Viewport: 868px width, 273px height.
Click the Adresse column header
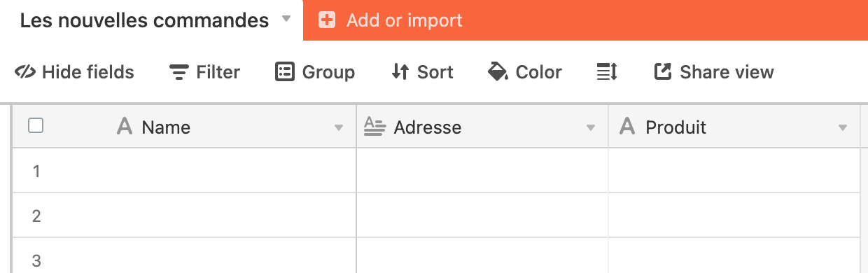(482, 127)
